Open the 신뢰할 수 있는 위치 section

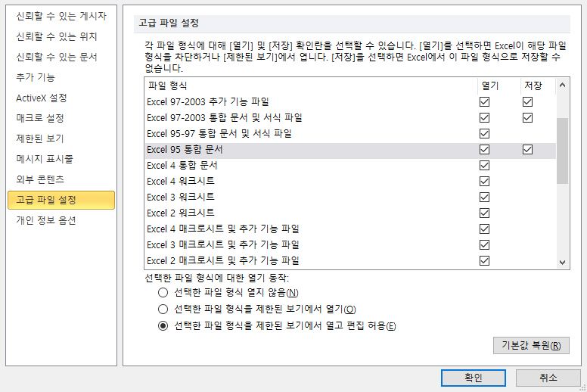pos(61,36)
